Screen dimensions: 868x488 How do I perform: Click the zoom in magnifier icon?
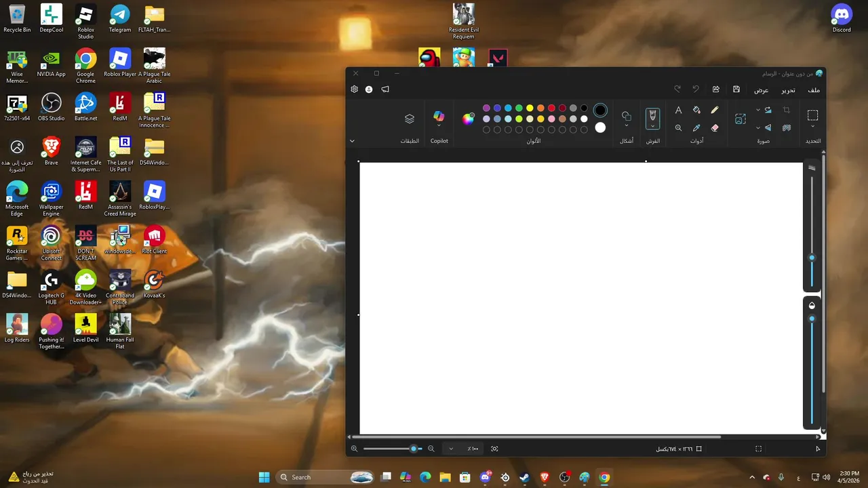point(354,449)
